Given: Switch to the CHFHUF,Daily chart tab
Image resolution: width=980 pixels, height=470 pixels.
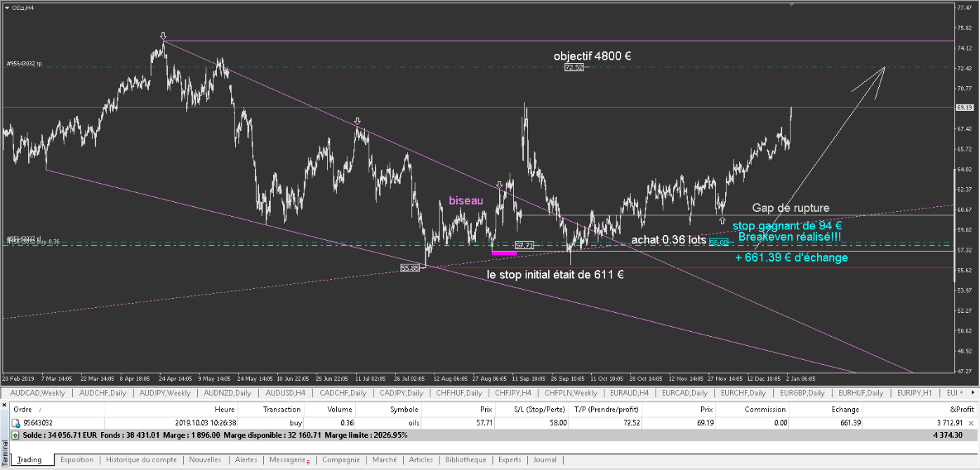Looking at the screenshot, I should (460, 393).
